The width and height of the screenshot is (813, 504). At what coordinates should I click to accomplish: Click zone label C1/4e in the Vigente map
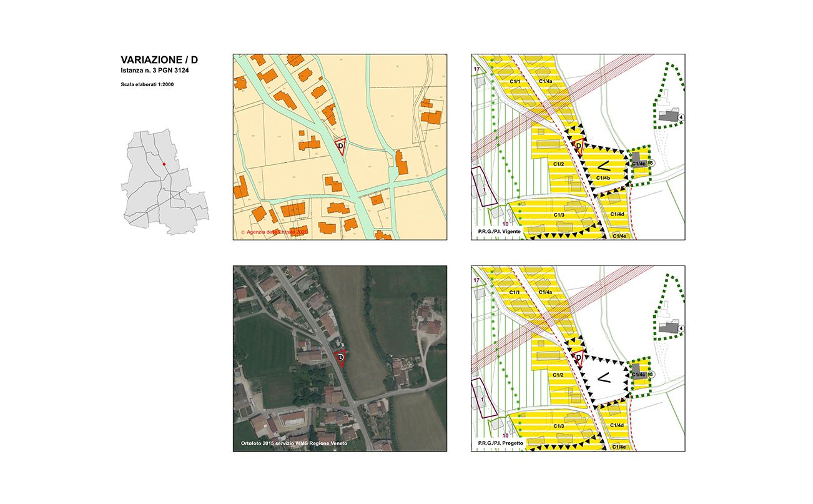click(x=619, y=236)
